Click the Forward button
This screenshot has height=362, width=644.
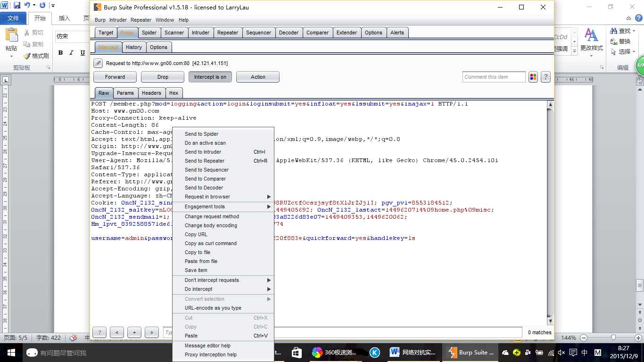[115, 77]
